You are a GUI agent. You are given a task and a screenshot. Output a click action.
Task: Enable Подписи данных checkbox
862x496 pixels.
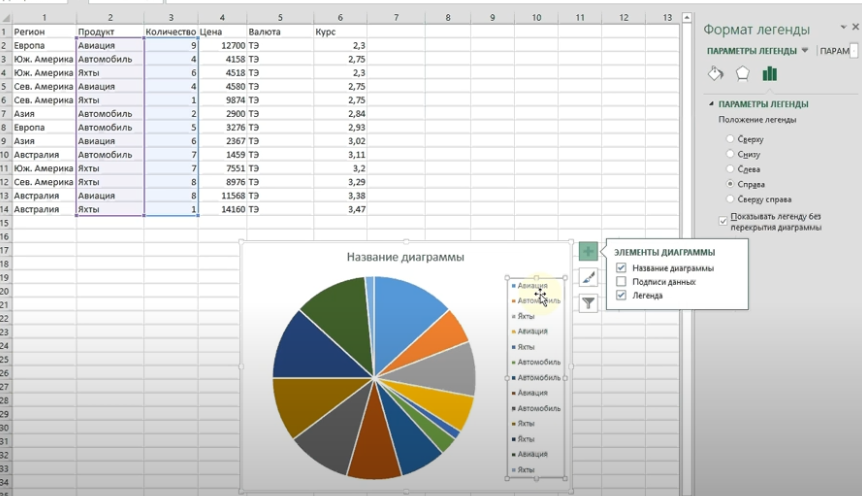622,282
